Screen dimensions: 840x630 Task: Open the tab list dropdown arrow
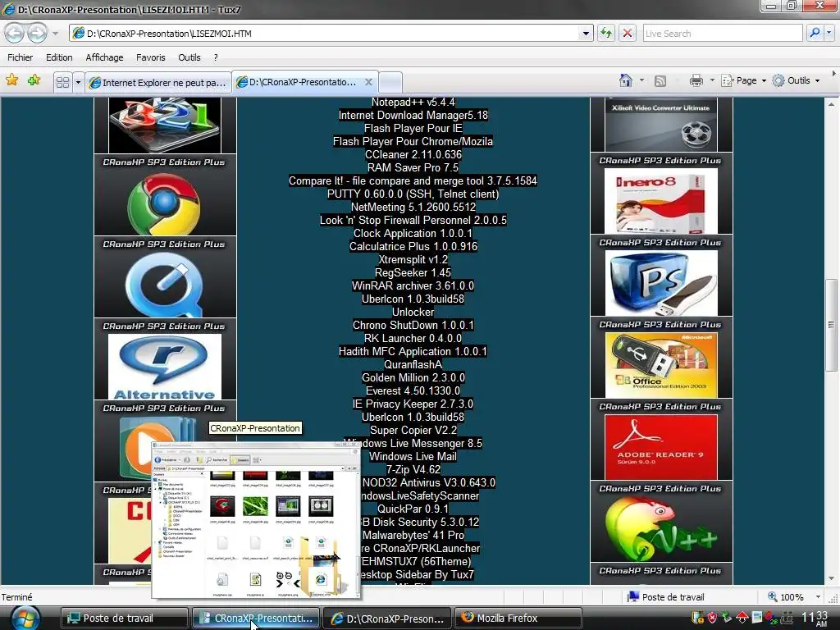click(78, 82)
